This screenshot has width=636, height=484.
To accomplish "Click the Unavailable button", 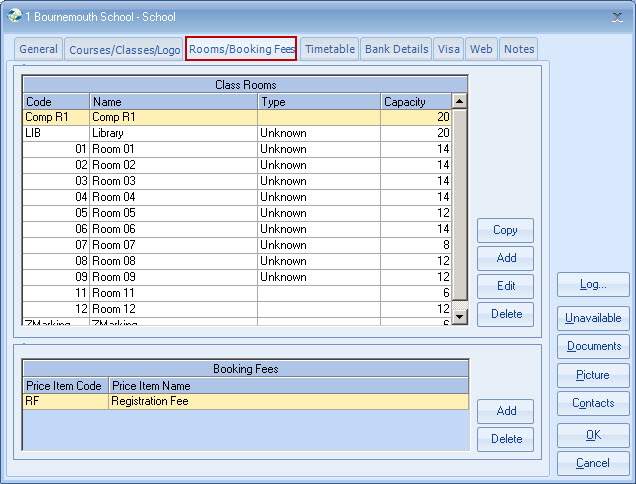I will 592,318.
